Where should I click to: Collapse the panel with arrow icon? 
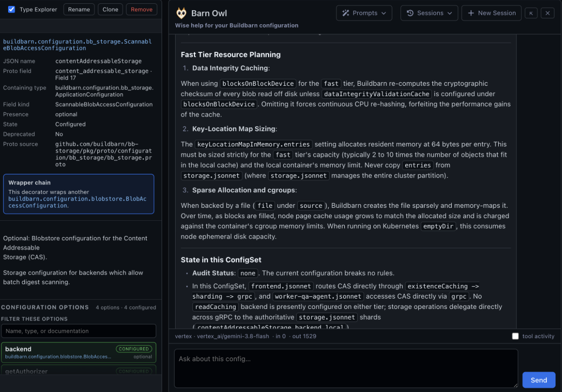531,13
